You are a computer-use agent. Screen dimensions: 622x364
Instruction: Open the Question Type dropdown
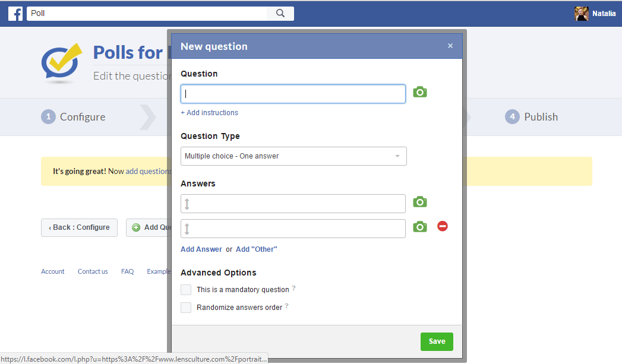click(x=293, y=156)
